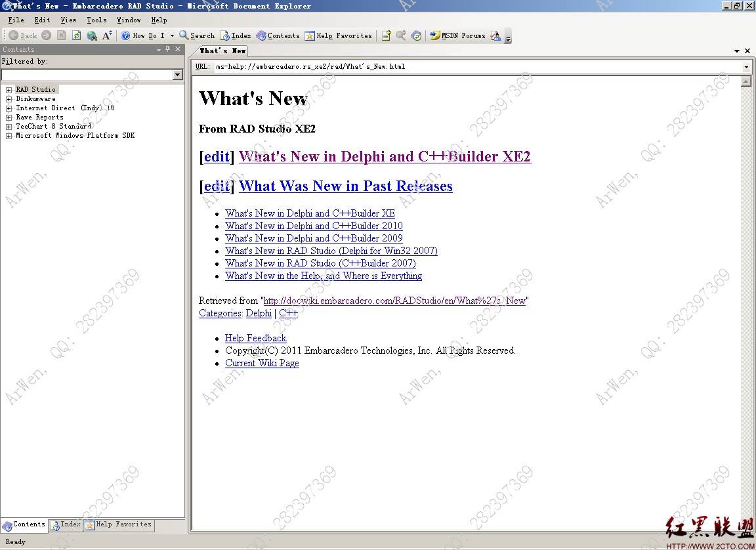Open the How Do I toolbar button

(x=142, y=35)
